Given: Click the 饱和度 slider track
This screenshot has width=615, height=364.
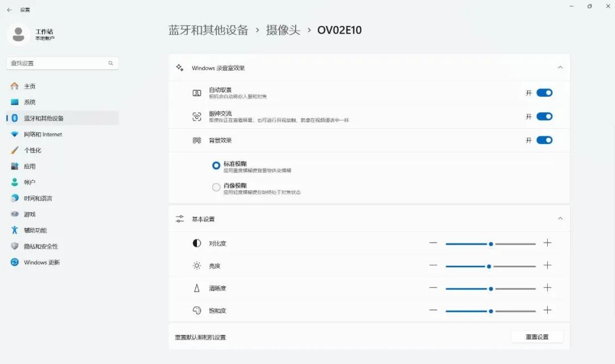Looking at the screenshot, I should tap(491, 311).
